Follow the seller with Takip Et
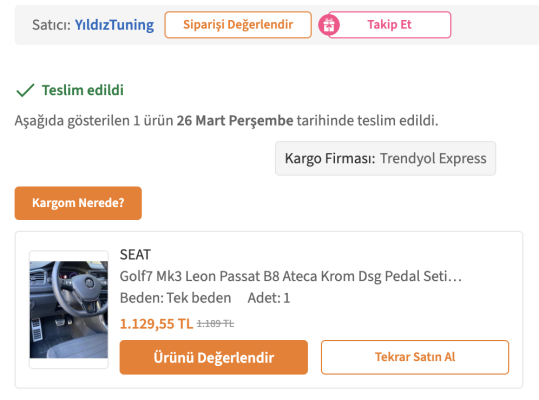 [389, 25]
